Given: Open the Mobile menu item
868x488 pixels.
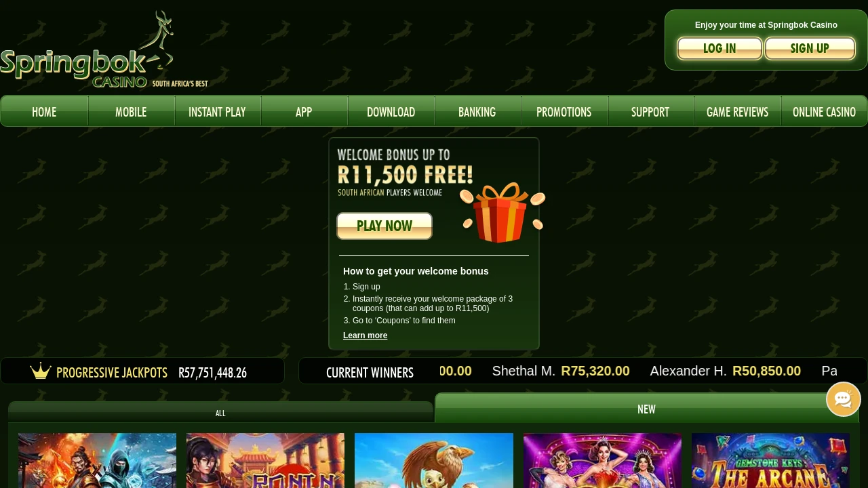Looking at the screenshot, I should pyautogui.click(x=131, y=111).
